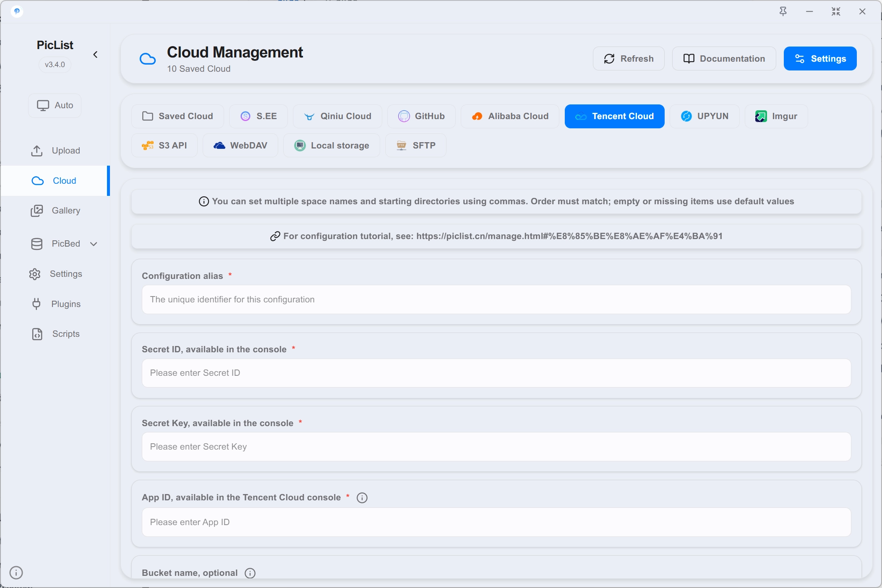882x588 pixels.
Task: Select the Alibaba Cloud tab
Action: point(510,116)
